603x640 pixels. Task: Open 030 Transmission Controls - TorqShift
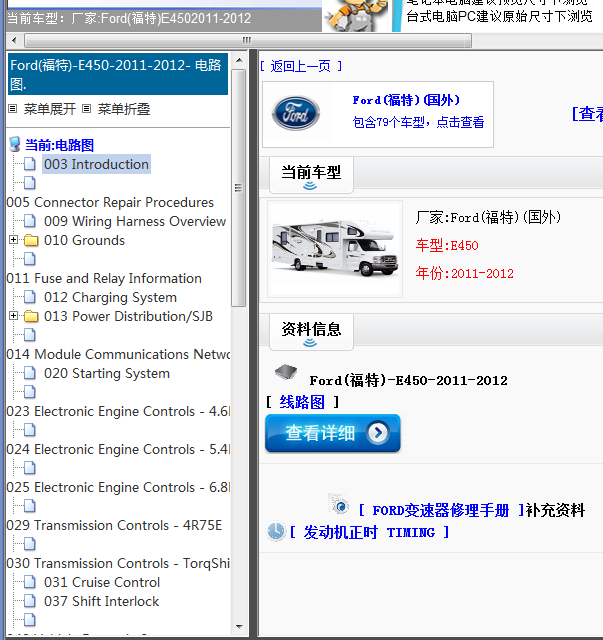coord(118,563)
